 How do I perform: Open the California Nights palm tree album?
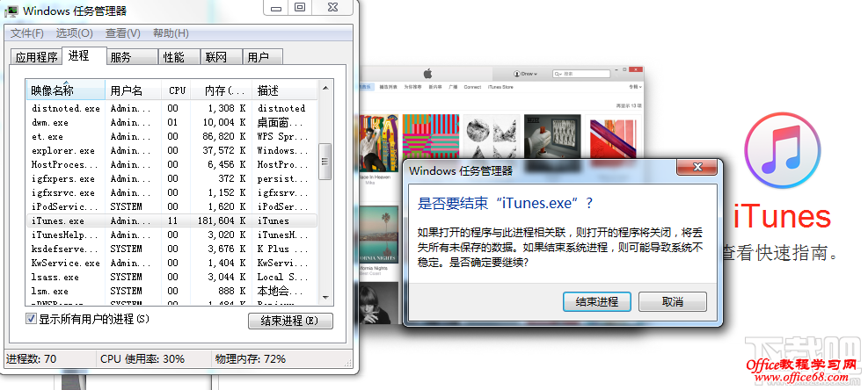pos(379,234)
